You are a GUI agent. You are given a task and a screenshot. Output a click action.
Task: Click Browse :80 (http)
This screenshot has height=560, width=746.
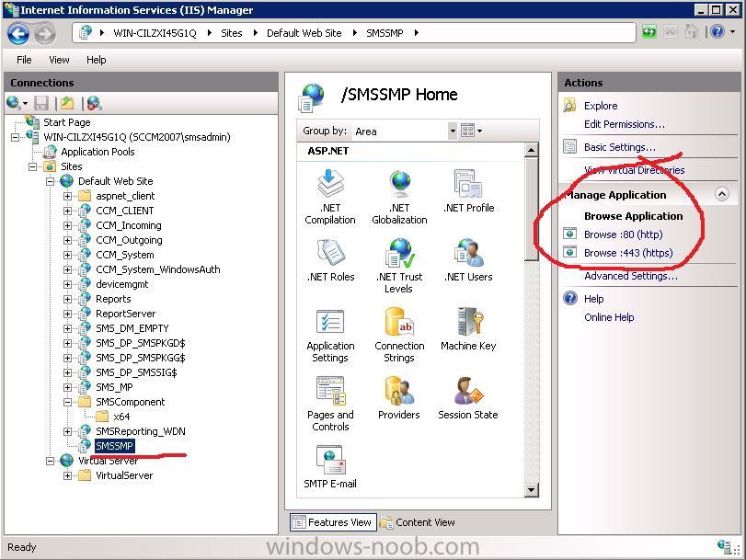click(x=623, y=234)
